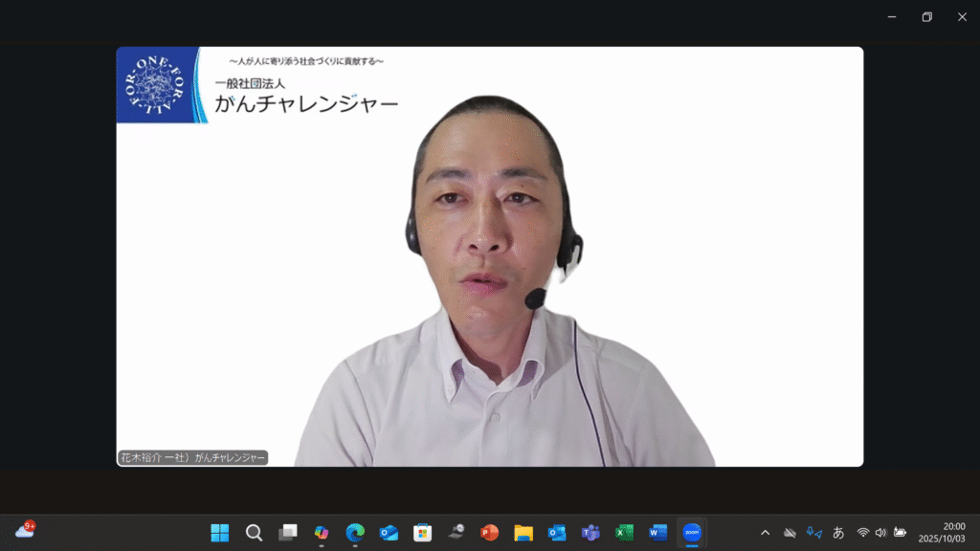Open File Explorer folder icon
The height and width of the screenshot is (551, 980).
523,533
